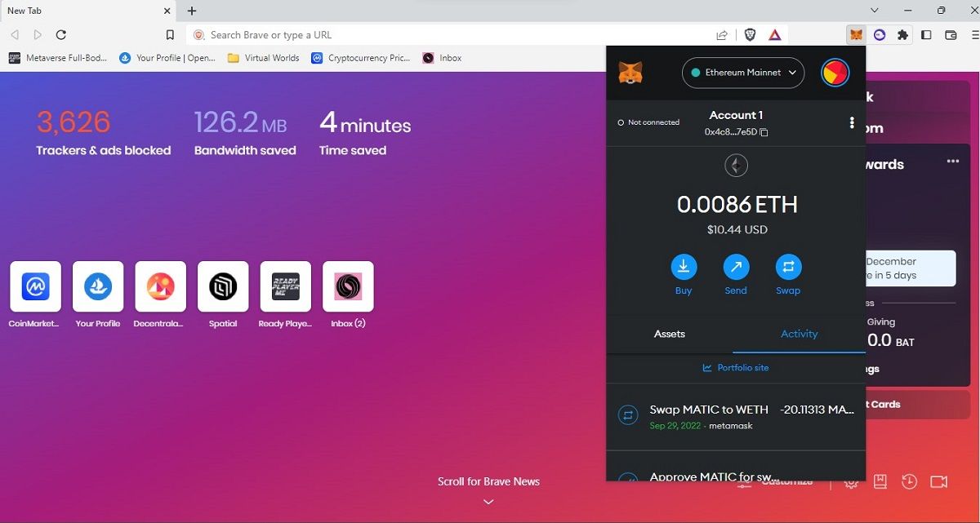Viewport: 980px width, 523px height.
Task: Switch to the Assets tab
Action: [670, 334]
